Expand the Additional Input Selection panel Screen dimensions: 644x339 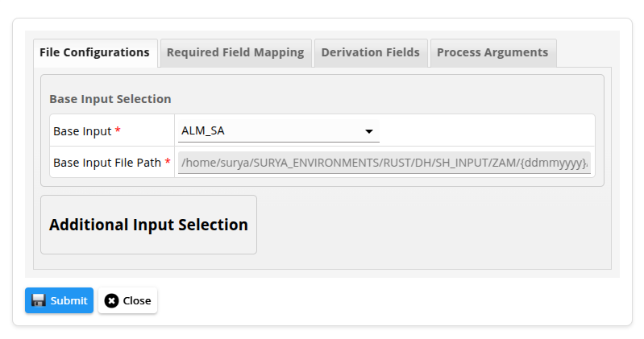tap(148, 225)
